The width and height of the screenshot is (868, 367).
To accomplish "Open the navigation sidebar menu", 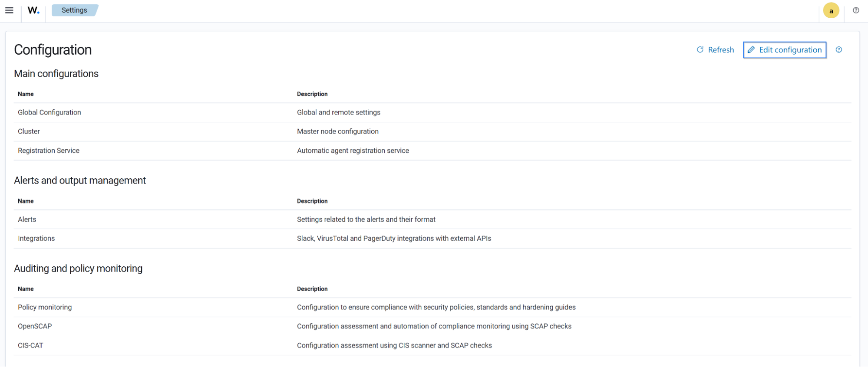I will pos(9,10).
